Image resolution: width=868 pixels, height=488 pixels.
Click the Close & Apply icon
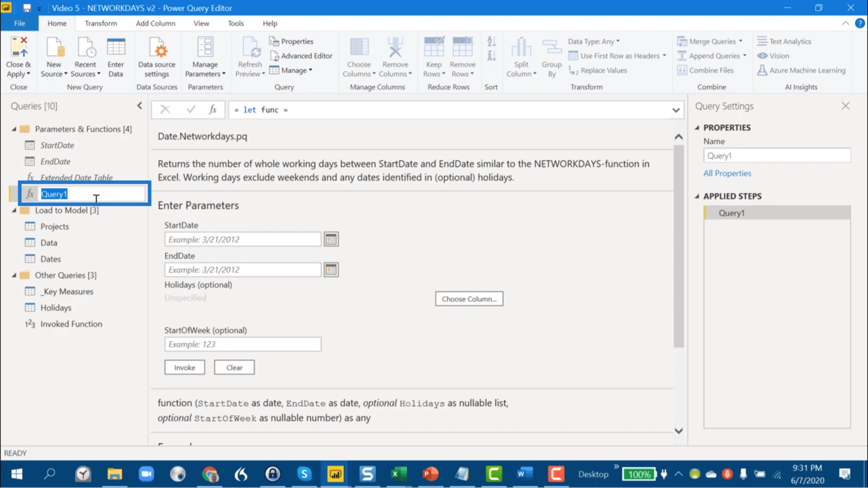pyautogui.click(x=19, y=47)
